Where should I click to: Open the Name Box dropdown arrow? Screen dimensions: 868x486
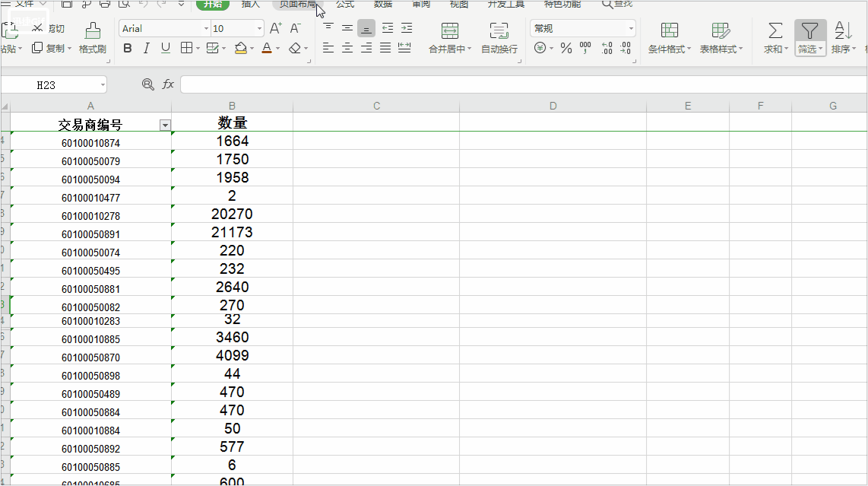point(103,84)
